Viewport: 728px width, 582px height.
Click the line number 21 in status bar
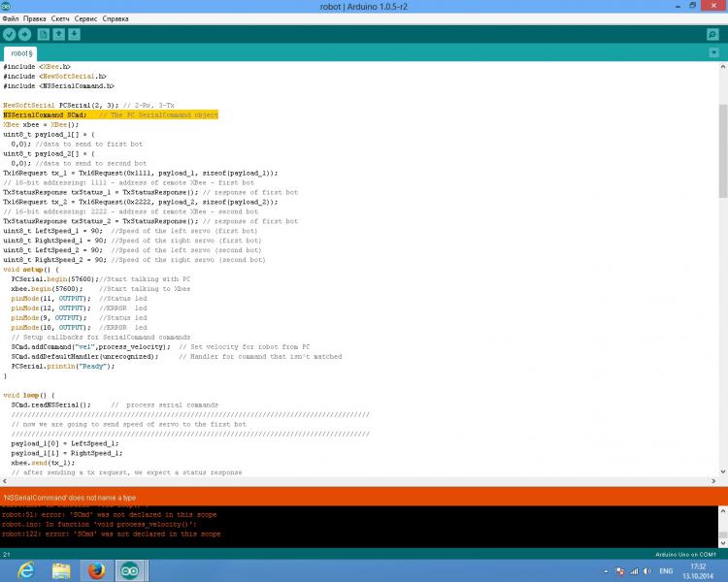(x=7, y=554)
